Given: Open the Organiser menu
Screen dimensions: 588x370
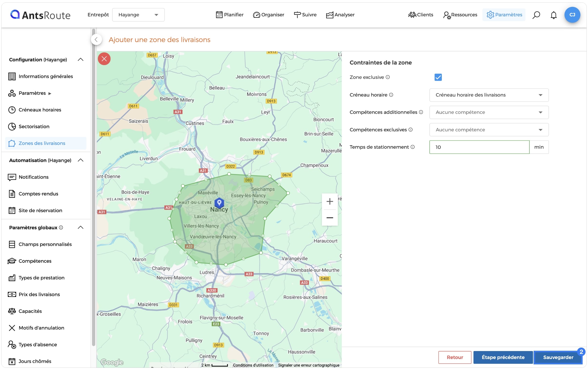Looking at the screenshot, I should click(x=269, y=15).
